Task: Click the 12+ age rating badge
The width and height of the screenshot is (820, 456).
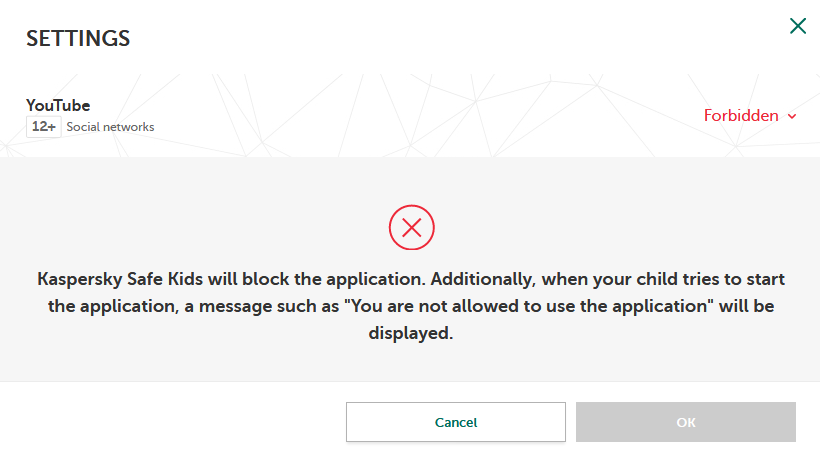Action: coord(44,127)
